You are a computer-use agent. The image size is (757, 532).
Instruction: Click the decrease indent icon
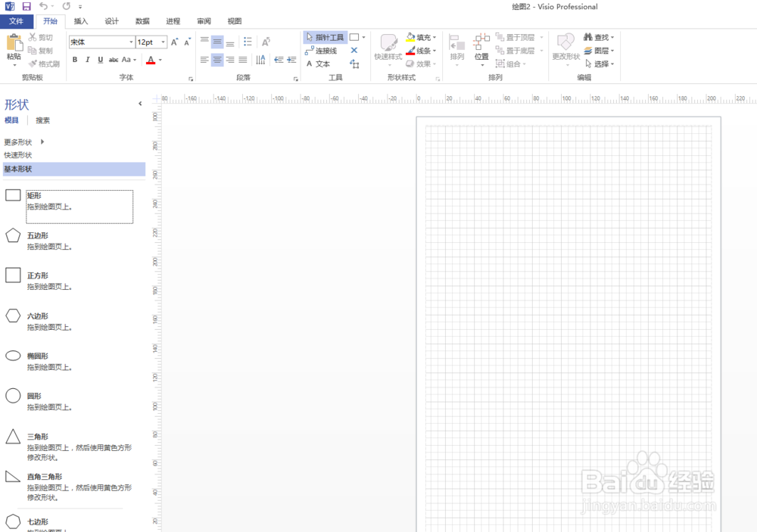tap(279, 60)
